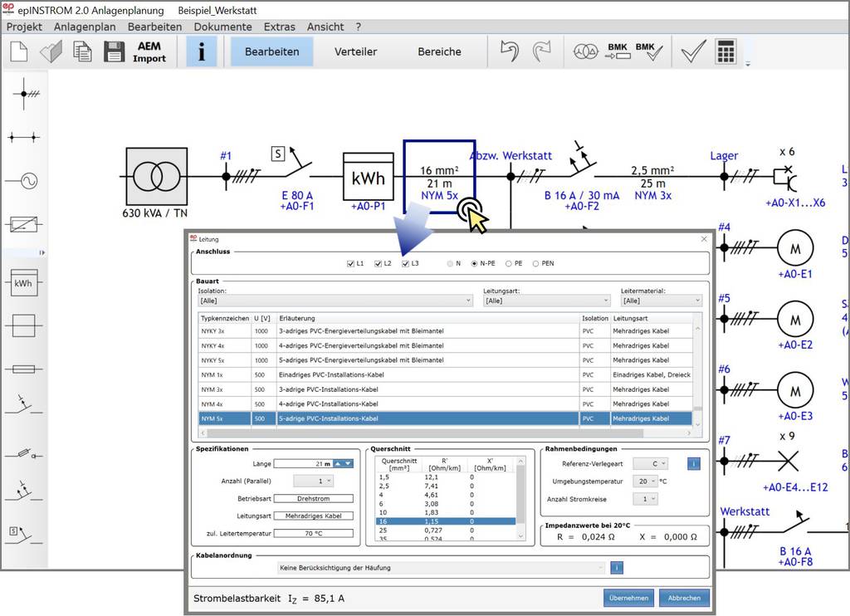Screen dimensions: 850x616
Task: Open the Leitermaterial dropdown
Action: point(662,301)
